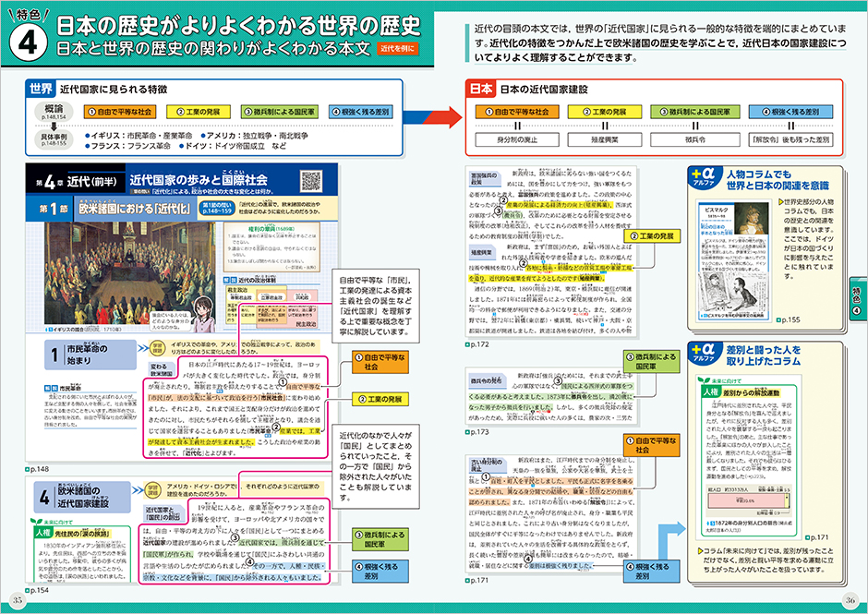Click the 差別と闘った人を取り上げたコラム heading
Screen dimensions: 868x614
[x=764, y=355]
